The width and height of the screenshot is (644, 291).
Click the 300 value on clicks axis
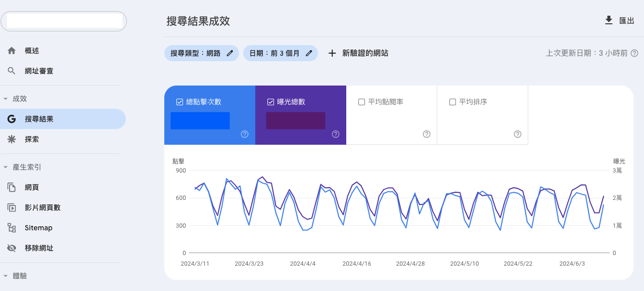pyautogui.click(x=181, y=225)
